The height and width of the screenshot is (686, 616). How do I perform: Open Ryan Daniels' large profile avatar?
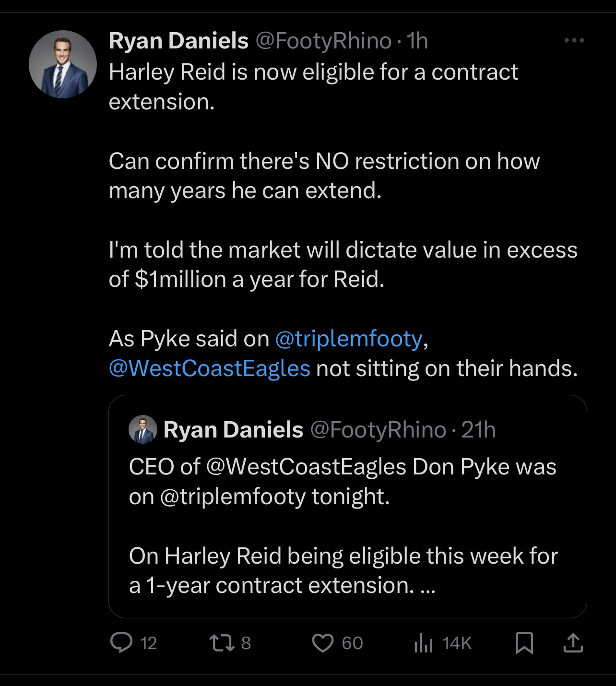[x=63, y=64]
